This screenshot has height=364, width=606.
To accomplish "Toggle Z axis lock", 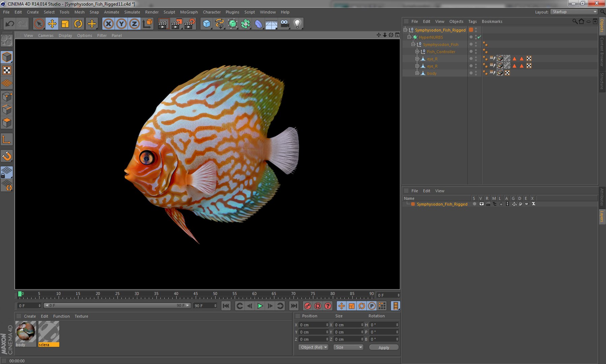I will [x=134, y=24].
